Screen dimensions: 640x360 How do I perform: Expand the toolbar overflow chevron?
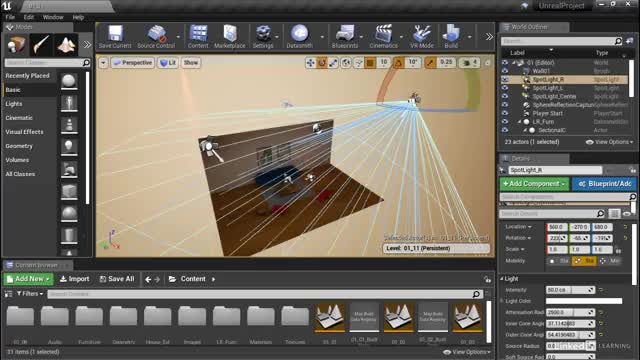tap(489, 37)
